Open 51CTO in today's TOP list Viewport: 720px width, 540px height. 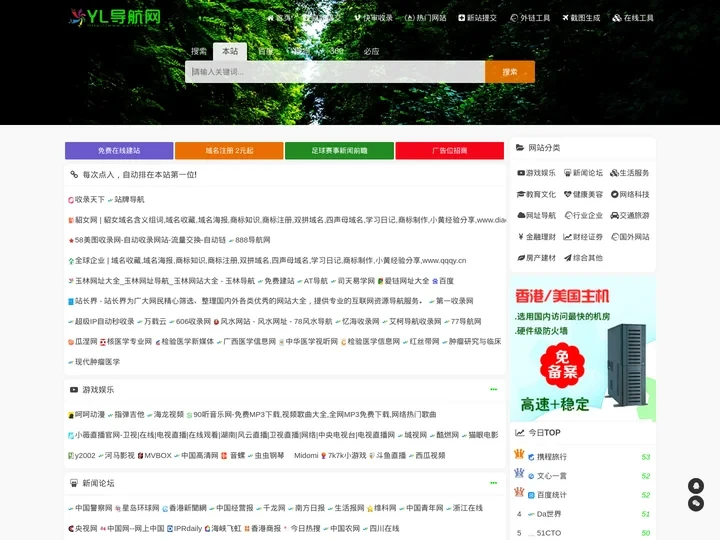pos(549,533)
